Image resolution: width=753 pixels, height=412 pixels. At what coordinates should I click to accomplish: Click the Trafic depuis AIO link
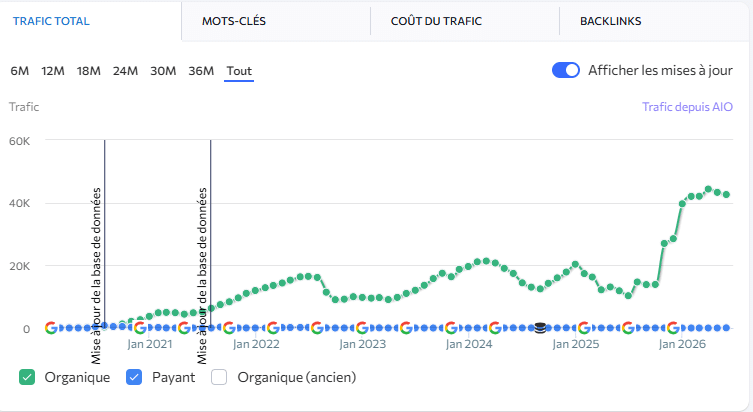click(687, 107)
